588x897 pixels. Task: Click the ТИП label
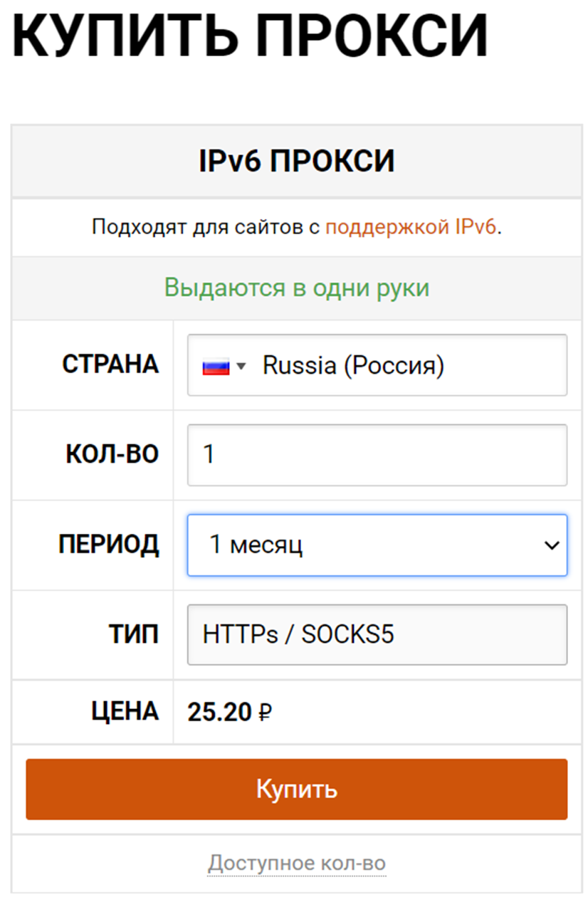click(x=135, y=634)
